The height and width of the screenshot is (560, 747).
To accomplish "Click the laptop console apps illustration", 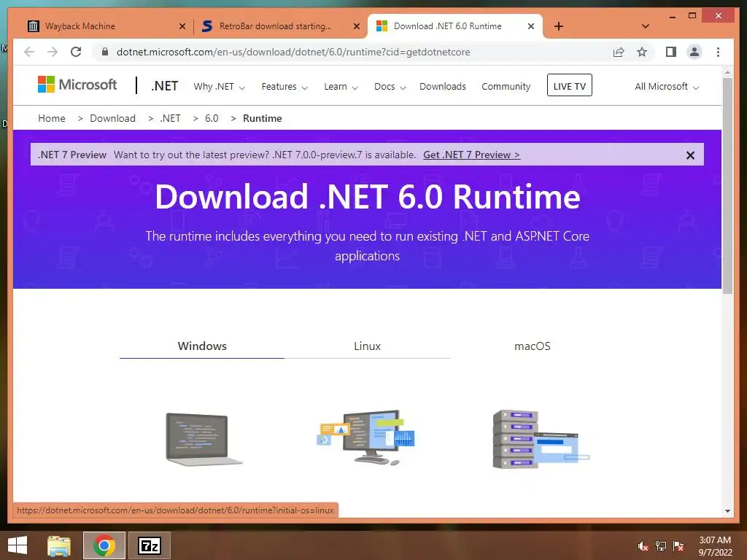I will (x=204, y=439).
